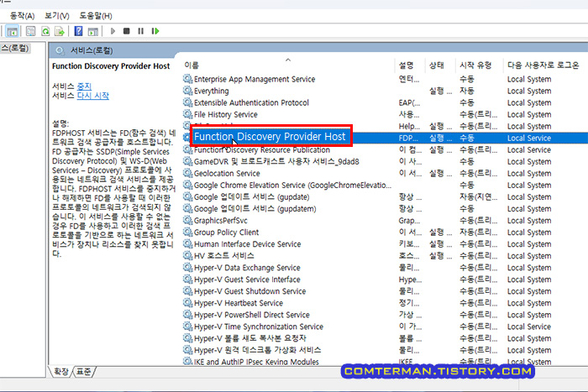Open the 보기(V) menu
Viewport: 588px width, 392px height.
click(x=57, y=16)
